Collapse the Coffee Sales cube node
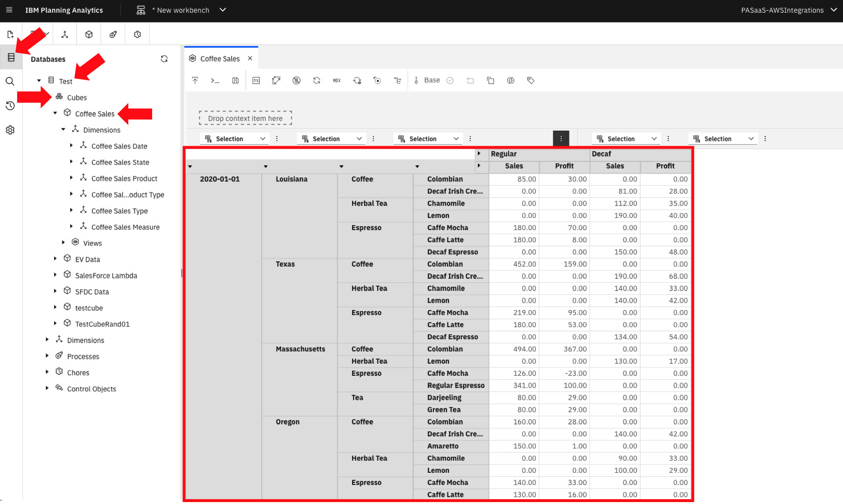This screenshot has width=843, height=504. [55, 113]
